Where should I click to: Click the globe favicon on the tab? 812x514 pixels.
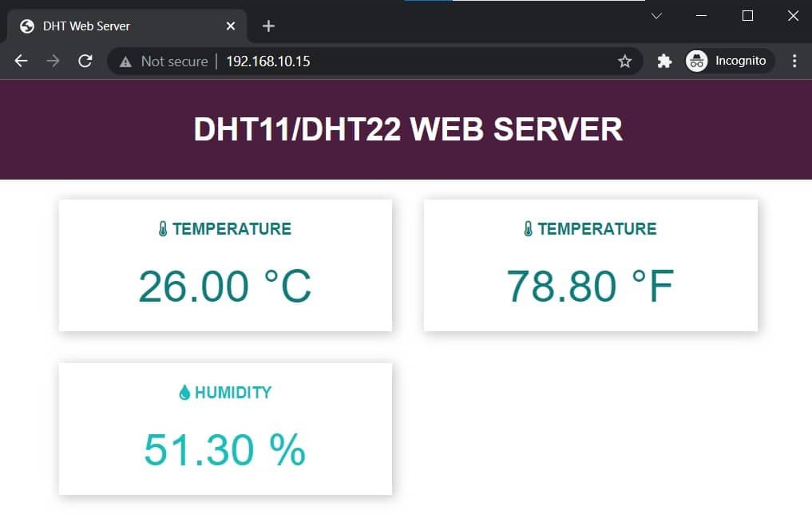tap(27, 26)
